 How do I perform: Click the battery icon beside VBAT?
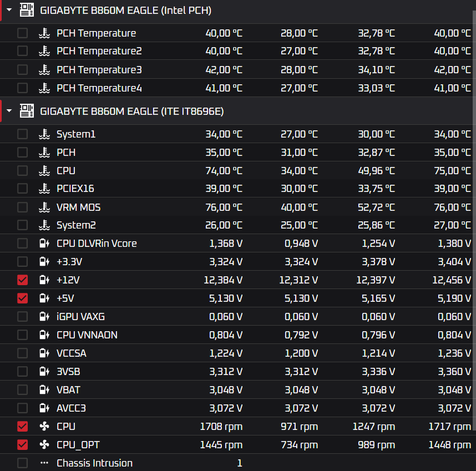tap(44, 390)
